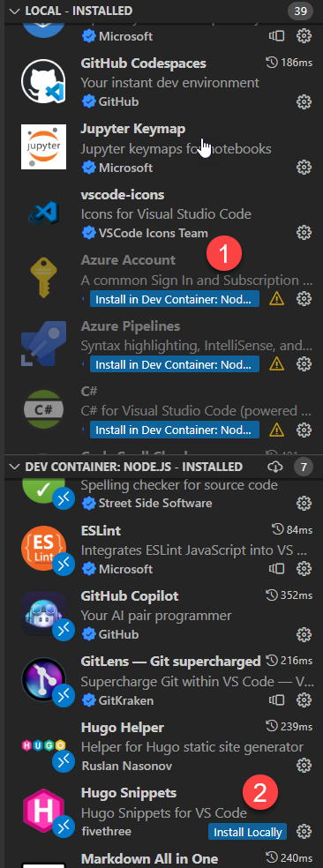Click the Street Side Software publisher name

point(155,503)
